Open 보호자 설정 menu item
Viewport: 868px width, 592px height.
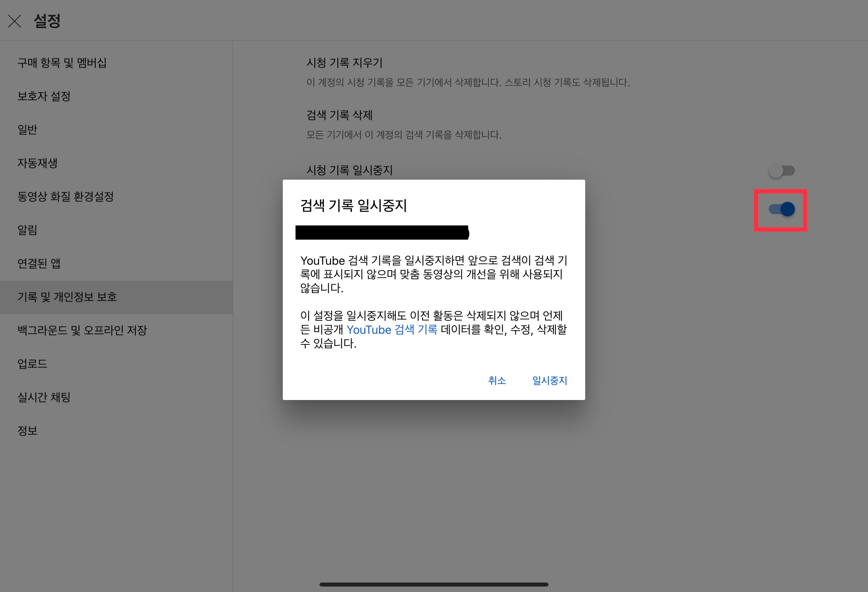pyautogui.click(x=116, y=96)
